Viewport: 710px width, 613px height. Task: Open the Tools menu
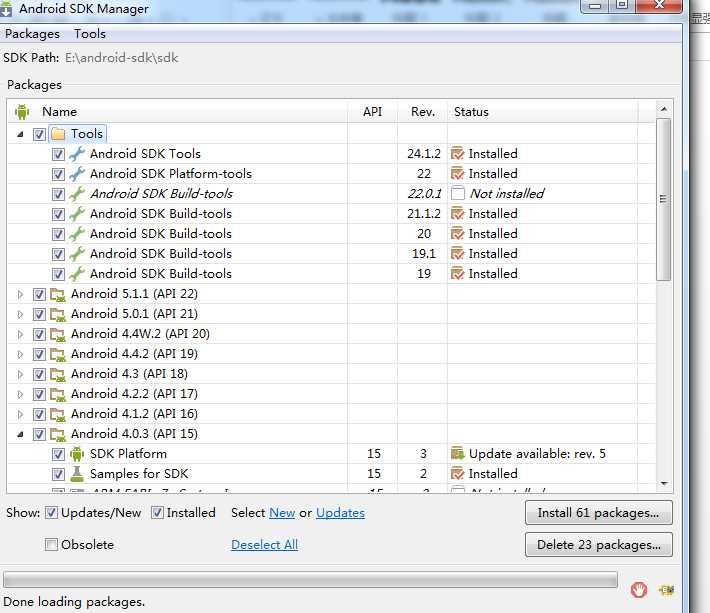point(90,34)
